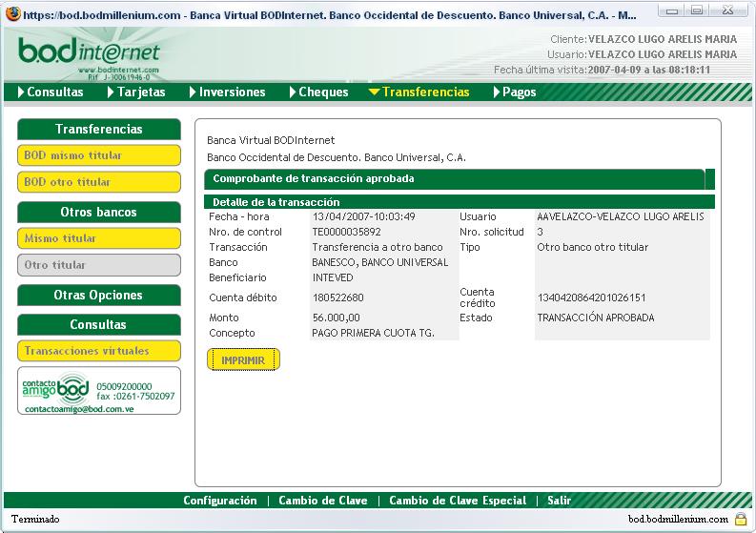Expand the Transferencias menu arrow

coord(374,92)
